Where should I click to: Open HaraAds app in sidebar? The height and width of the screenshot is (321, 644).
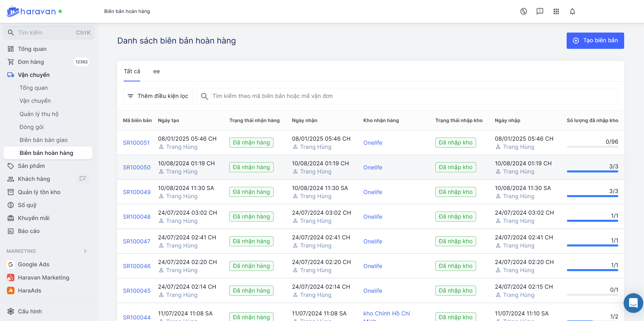tap(30, 290)
